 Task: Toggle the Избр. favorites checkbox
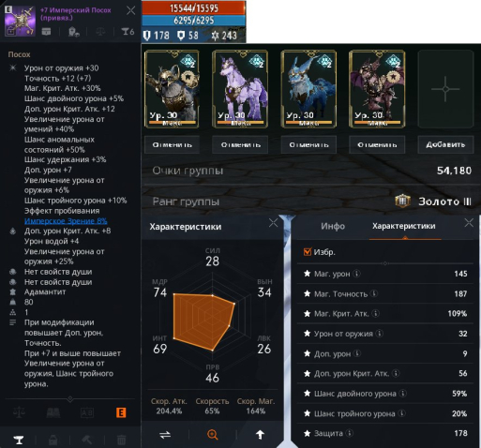(x=308, y=251)
